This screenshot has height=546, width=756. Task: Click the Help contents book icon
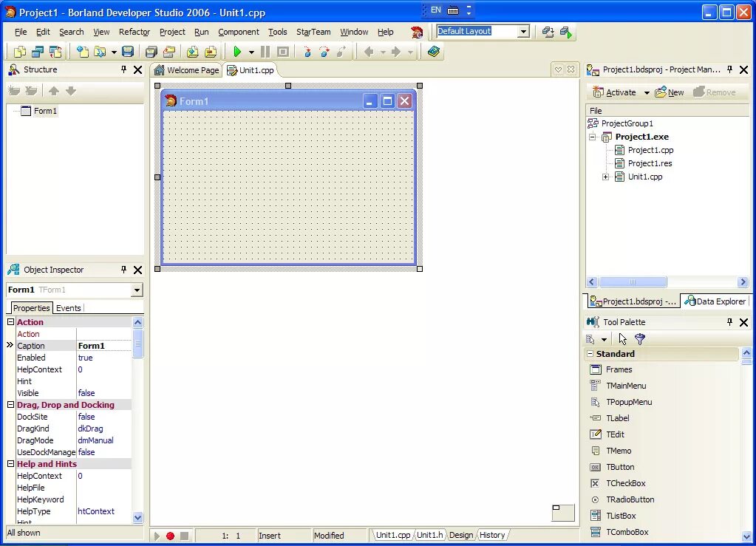coord(434,52)
